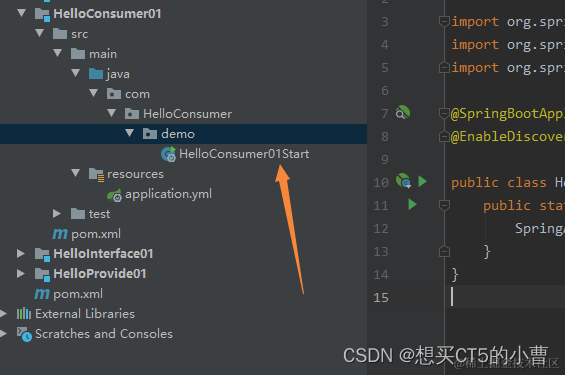Select the HelloInterface01 module label
The image size is (565, 375).
103,254
